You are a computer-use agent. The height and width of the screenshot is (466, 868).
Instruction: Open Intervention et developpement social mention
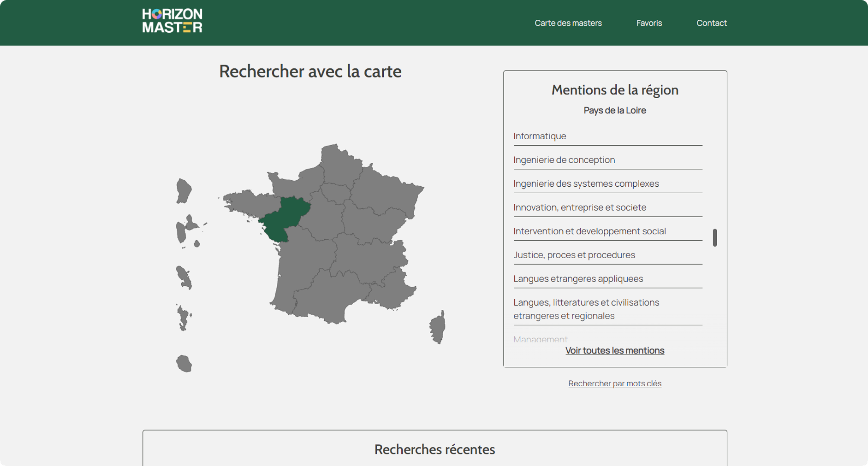tap(589, 231)
